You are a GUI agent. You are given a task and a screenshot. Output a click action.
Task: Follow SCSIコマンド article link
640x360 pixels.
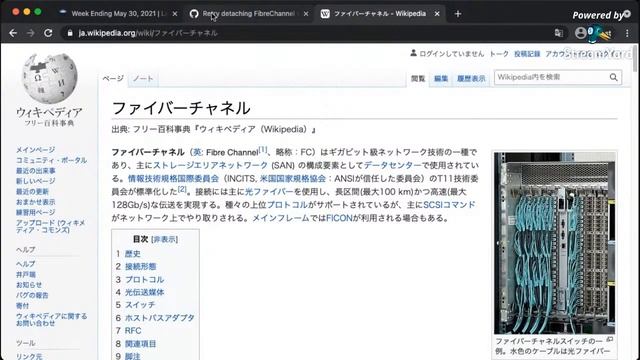tap(449, 205)
